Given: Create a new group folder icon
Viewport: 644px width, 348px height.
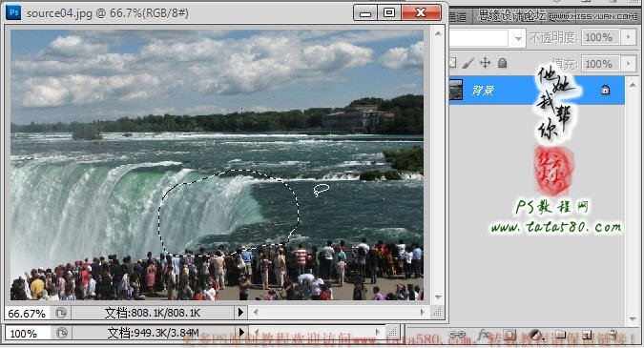Looking at the screenshot, I should 561,335.
